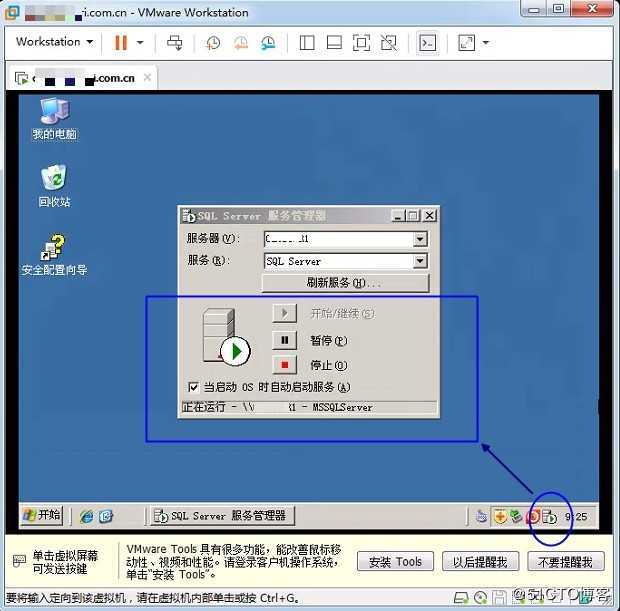Click the Install Tools button
Image resolution: width=620 pixels, height=611 pixels.
[x=395, y=562]
